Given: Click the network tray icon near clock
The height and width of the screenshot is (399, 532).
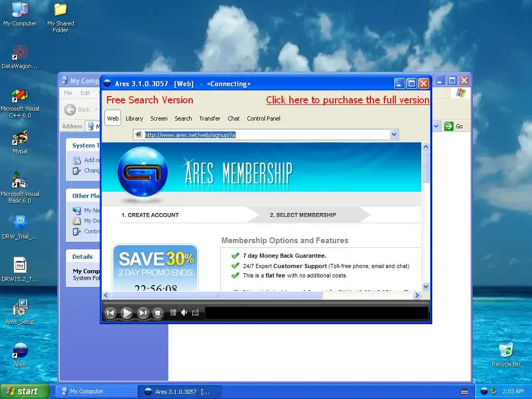Looking at the screenshot, I should tap(494, 391).
